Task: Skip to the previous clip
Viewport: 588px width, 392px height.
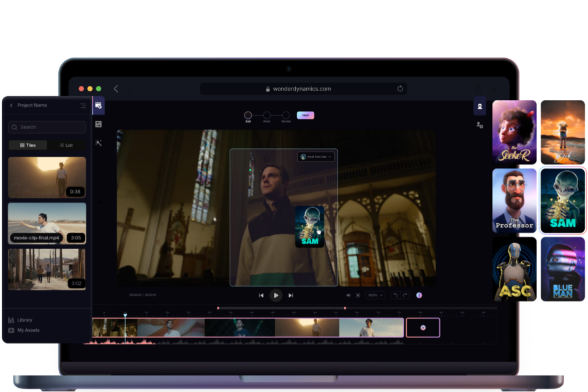Action: click(x=261, y=295)
